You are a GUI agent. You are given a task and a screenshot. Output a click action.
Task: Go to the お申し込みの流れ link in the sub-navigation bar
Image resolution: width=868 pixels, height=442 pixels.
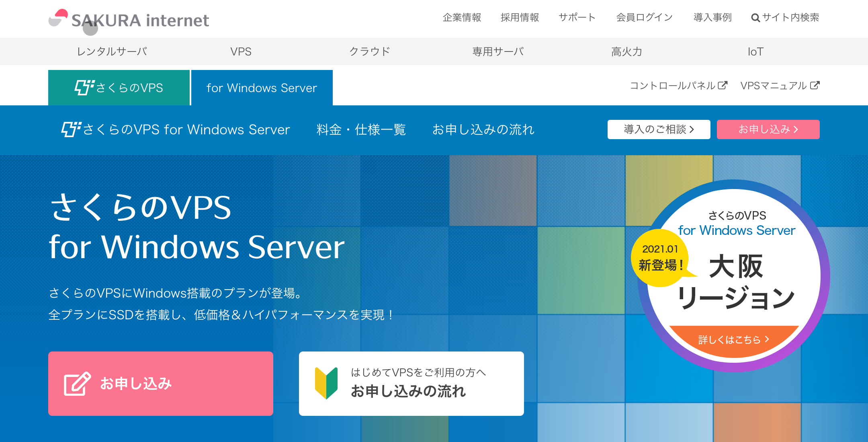click(483, 130)
